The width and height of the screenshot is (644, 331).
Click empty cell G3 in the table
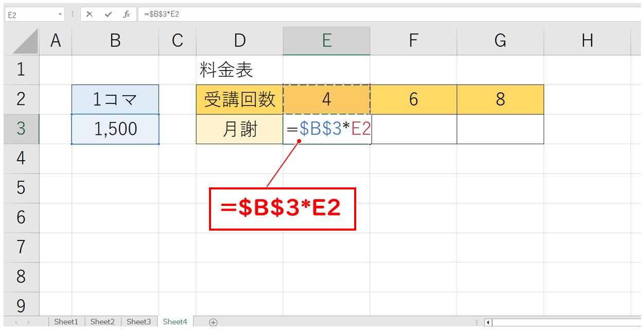click(x=500, y=129)
